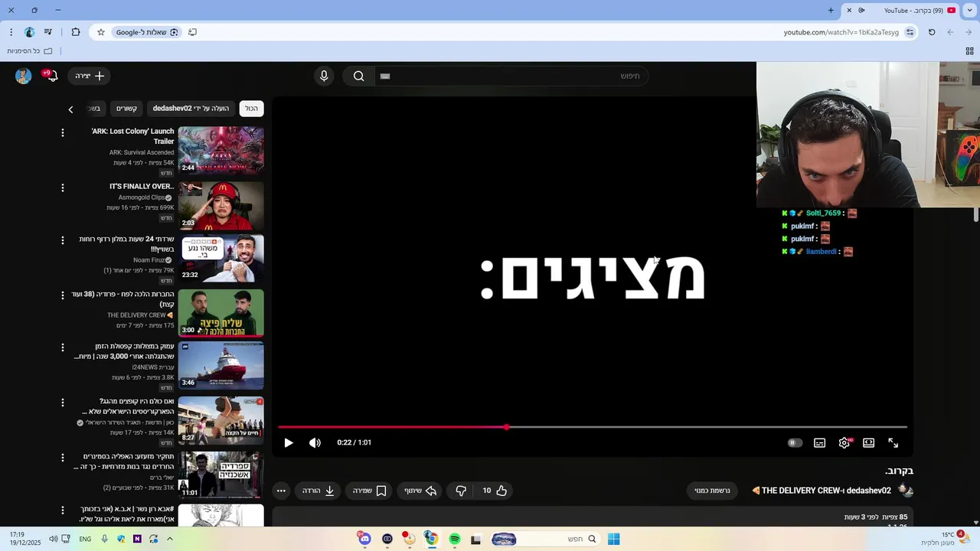This screenshot has width=980, height=551.
Task: Like the video with thumbs up
Action: click(495, 491)
